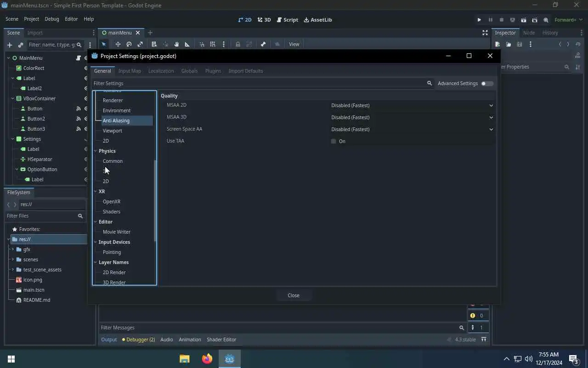Toggle visibility of the VBoxContainer node

coord(86,98)
